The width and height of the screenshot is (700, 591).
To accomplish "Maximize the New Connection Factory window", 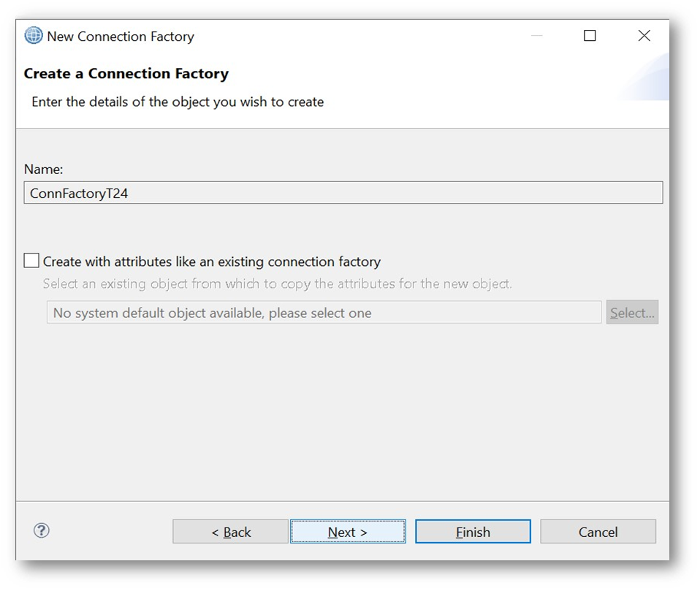I will click(590, 36).
